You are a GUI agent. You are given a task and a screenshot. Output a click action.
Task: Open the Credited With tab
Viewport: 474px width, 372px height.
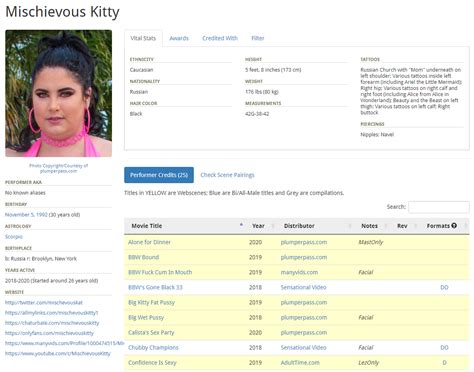click(x=220, y=38)
